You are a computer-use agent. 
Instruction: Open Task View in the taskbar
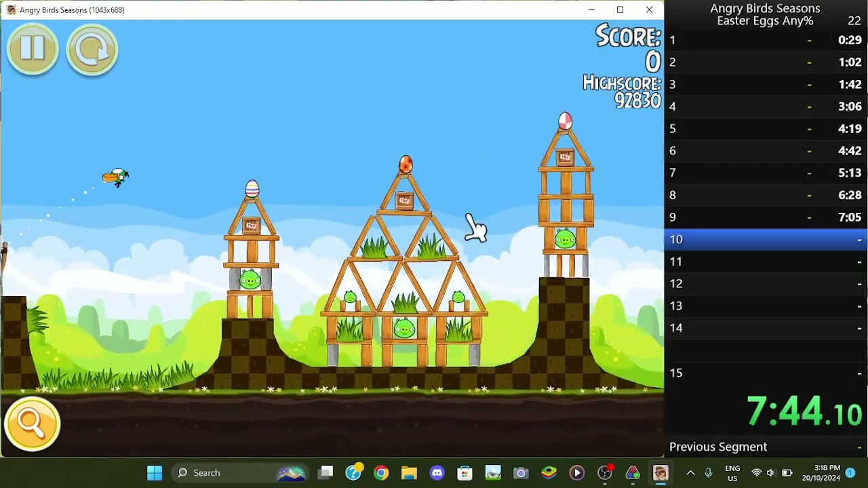326,473
